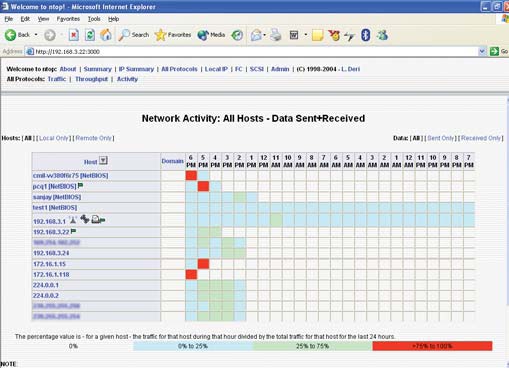This screenshot has height=368, width=509.
Task: Show Sent Only data
Action: [x=441, y=138]
